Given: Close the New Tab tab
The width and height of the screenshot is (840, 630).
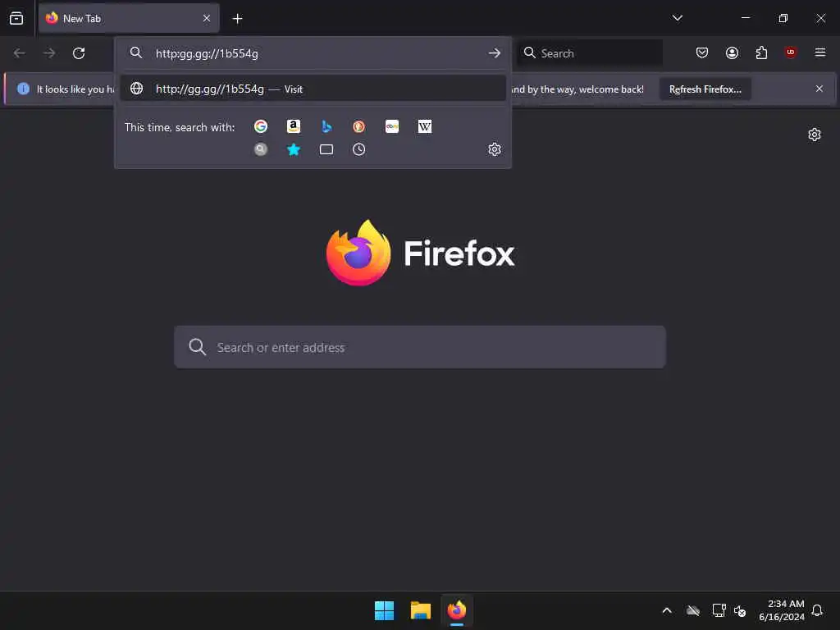Looking at the screenshot, I should tap(207, 18).
